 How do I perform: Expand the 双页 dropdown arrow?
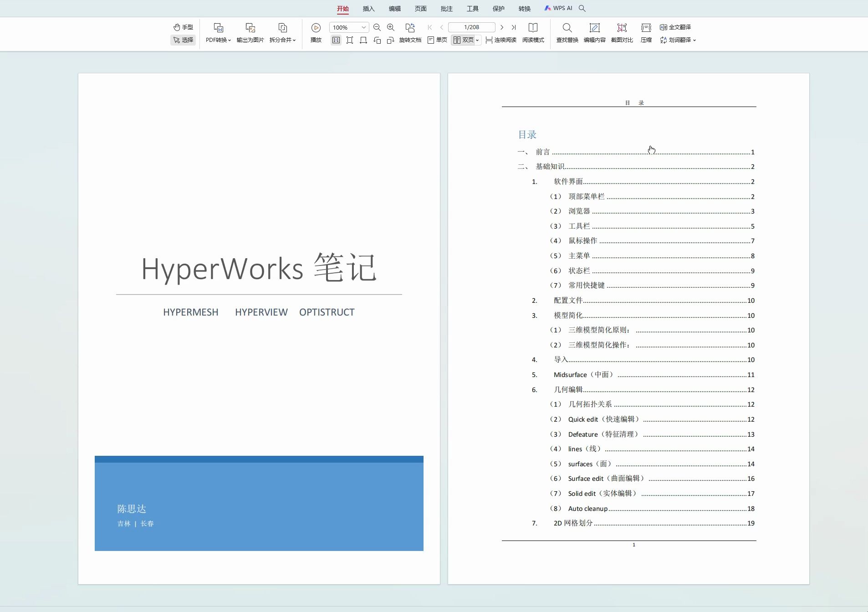477,40
